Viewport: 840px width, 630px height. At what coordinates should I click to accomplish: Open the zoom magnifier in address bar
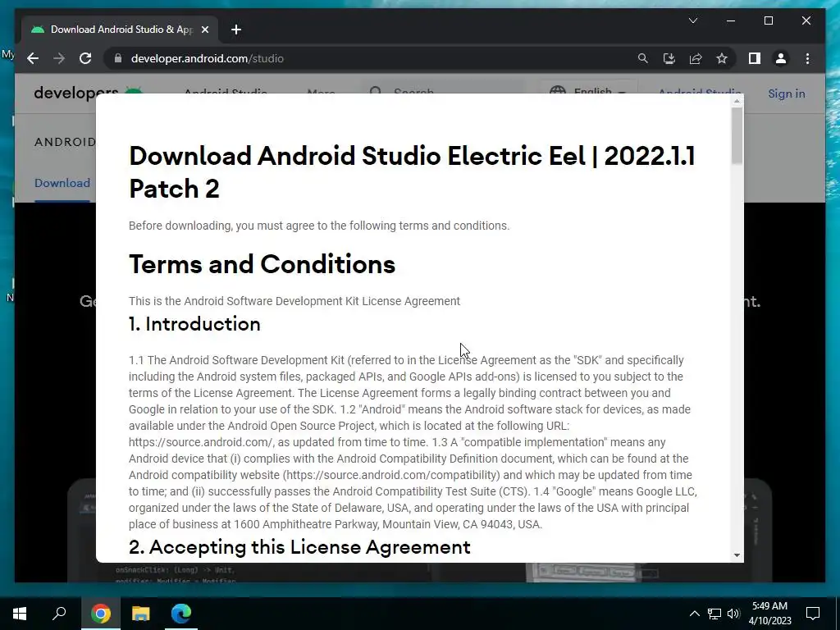643,58
